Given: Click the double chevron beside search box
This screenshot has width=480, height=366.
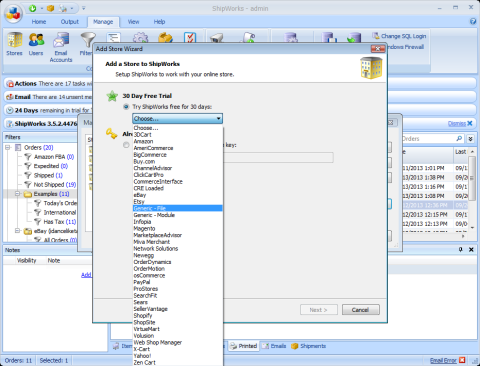Looking at the screenshot, I should click(x=470, y=138).
